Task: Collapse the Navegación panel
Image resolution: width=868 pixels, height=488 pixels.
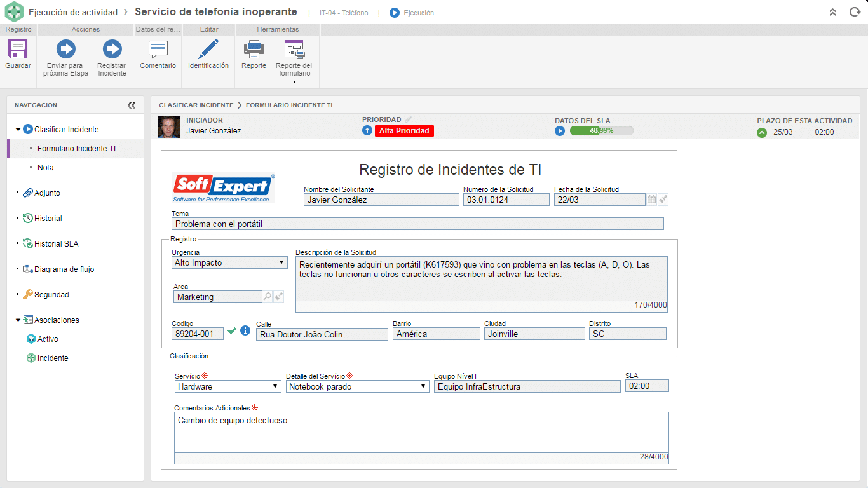Action: coord(132,105)
